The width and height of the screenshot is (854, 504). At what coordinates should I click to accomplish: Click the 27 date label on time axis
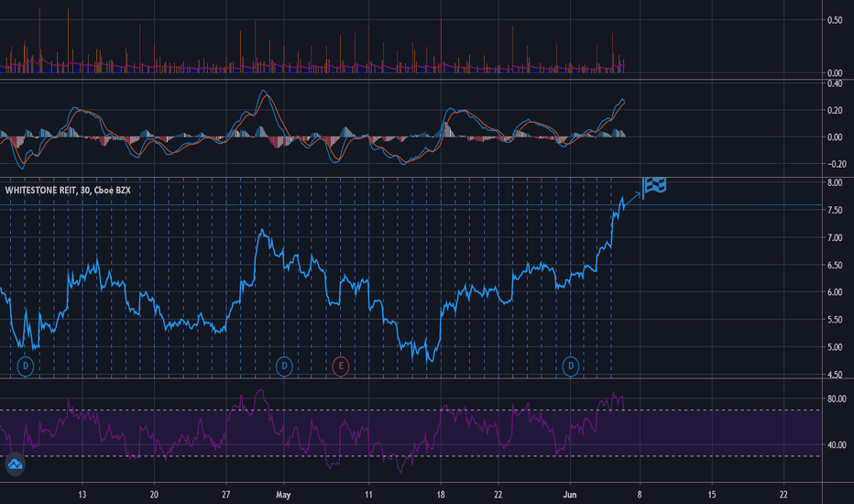coord(225,495)
